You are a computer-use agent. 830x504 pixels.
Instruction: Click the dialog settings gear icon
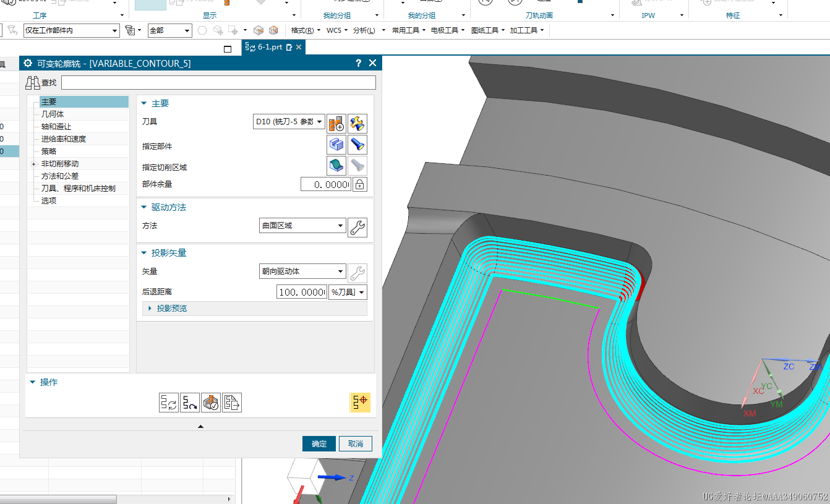[28, 63]
